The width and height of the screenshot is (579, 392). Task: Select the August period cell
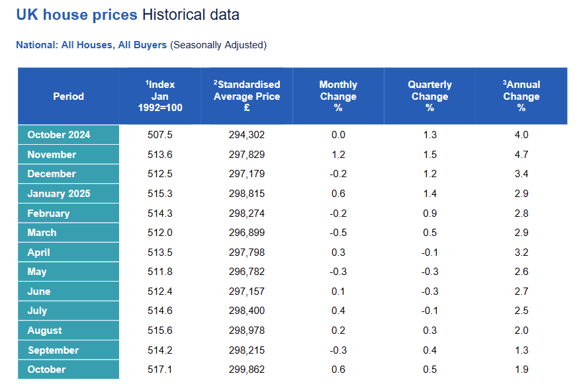(44, 331)
